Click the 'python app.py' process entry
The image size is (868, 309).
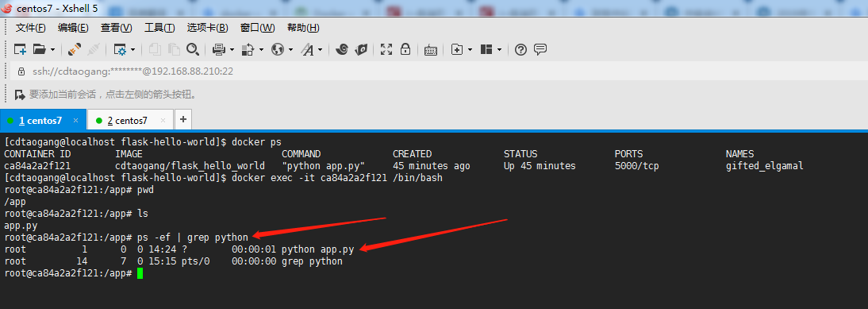[x=317, y=249]
